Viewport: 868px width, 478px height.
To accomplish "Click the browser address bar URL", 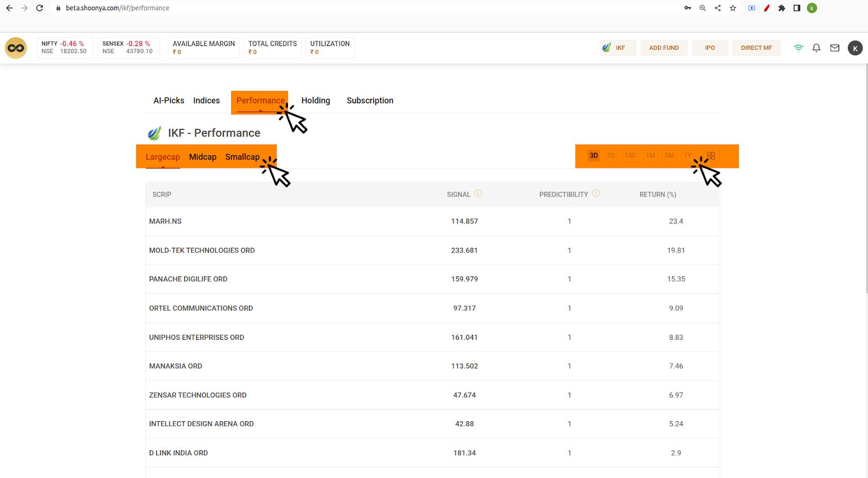I will [x=118, y=8].
